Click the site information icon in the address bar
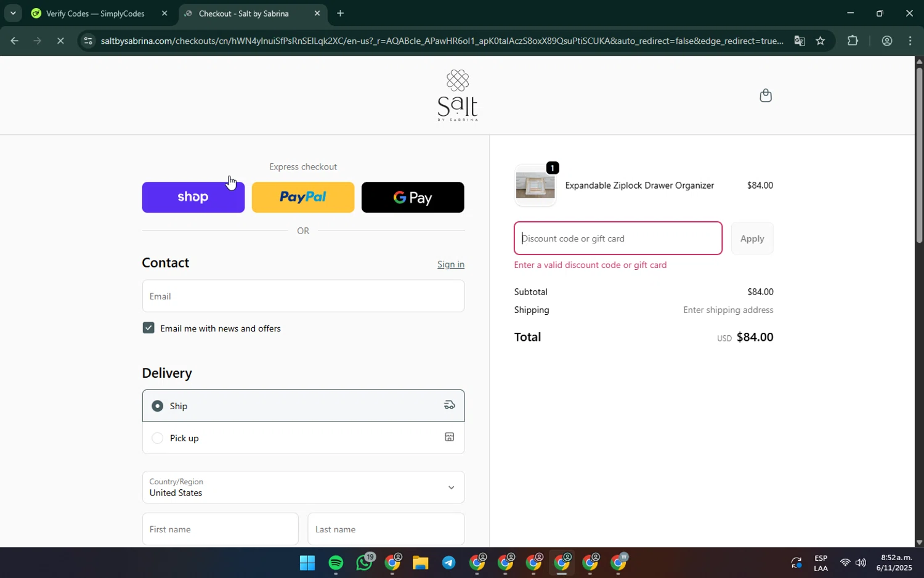 (x=88, y=41)
